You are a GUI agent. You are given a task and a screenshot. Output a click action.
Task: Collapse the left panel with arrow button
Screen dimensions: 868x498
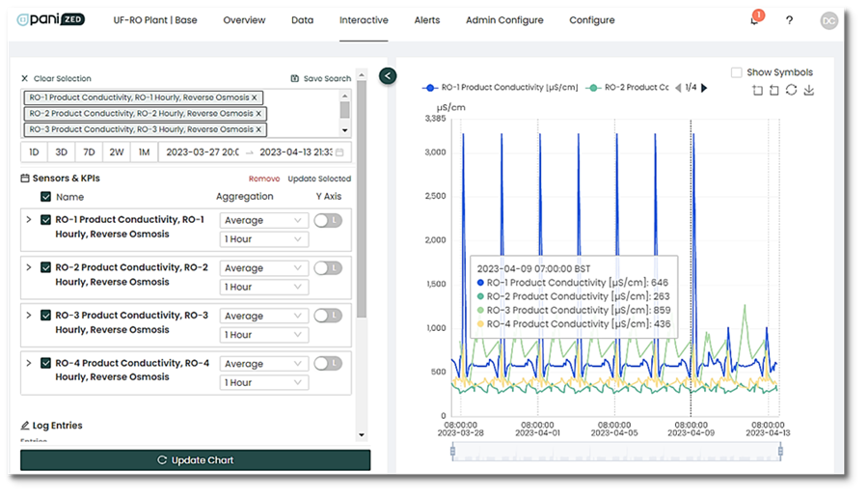point(388,75)
